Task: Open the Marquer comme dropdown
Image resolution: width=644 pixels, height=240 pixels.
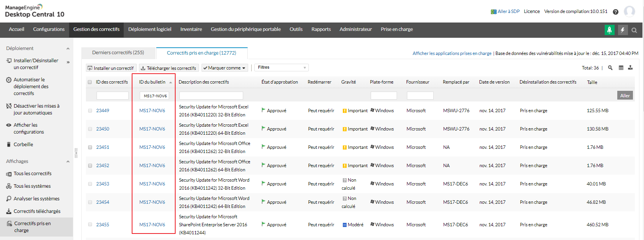Action: coord(225,68)
